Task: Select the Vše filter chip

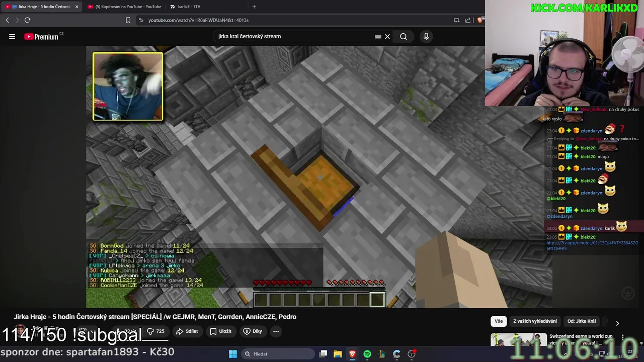Action: click(x=499, y=321)
